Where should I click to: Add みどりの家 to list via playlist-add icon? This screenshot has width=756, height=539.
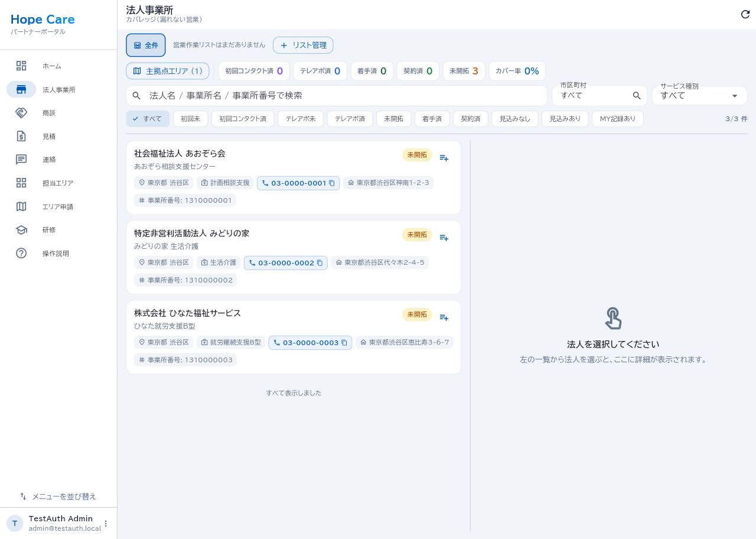pyautogui.click(x=444, y=238)
